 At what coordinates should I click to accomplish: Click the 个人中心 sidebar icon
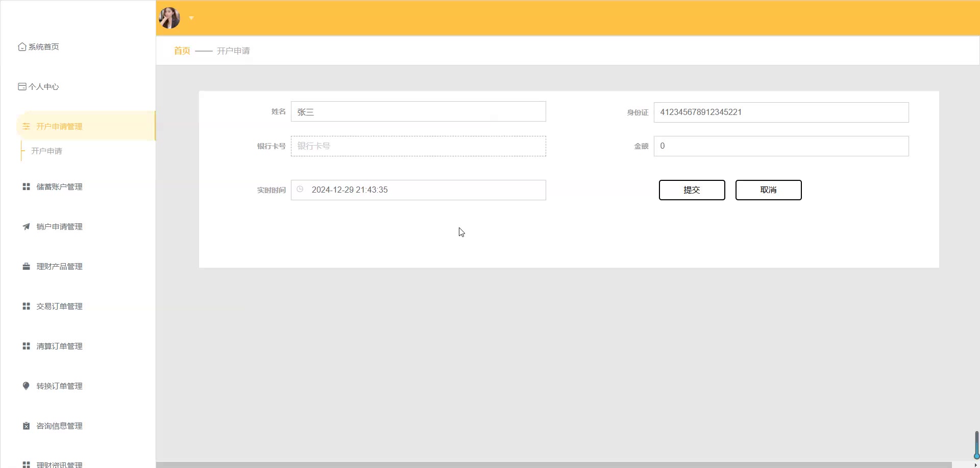point(22,87)
